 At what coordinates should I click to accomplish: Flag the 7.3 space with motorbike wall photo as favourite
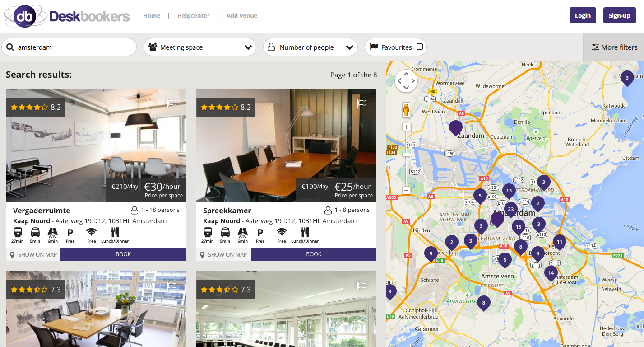point(171,286)
